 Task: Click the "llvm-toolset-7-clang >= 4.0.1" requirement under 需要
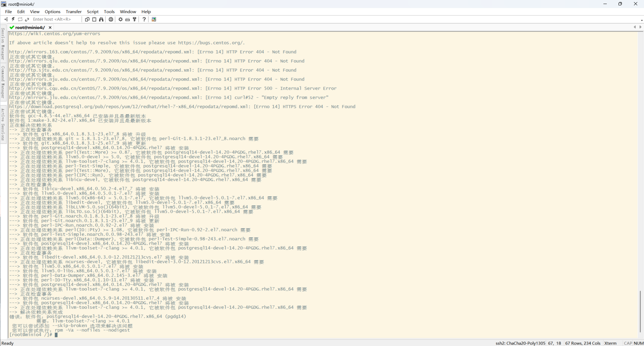(x=91, y=321)
